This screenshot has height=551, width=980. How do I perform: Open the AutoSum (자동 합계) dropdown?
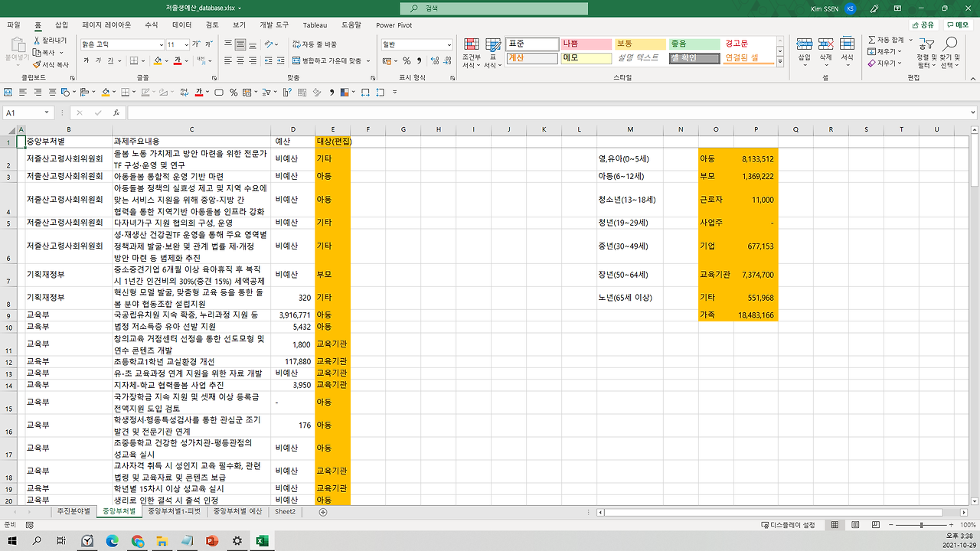pos(910,40)
